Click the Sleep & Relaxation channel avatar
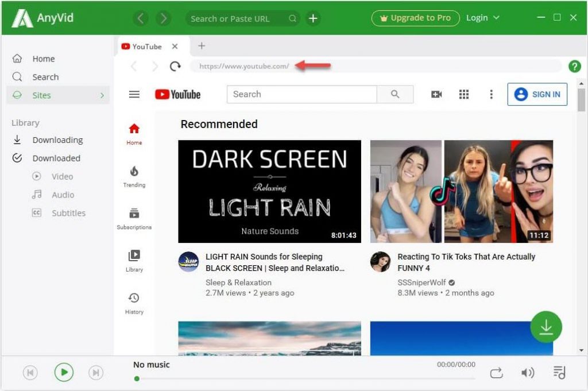The width and height of the screenshot is (588, 391). pos(188,262)
